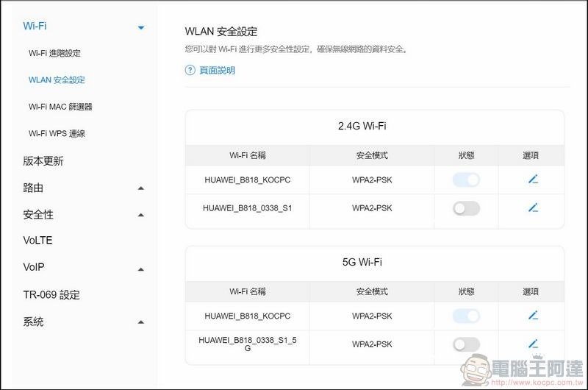Click WPA2-PSK for HUAWEI_B818_0338_S1

(x=372, y=208)
